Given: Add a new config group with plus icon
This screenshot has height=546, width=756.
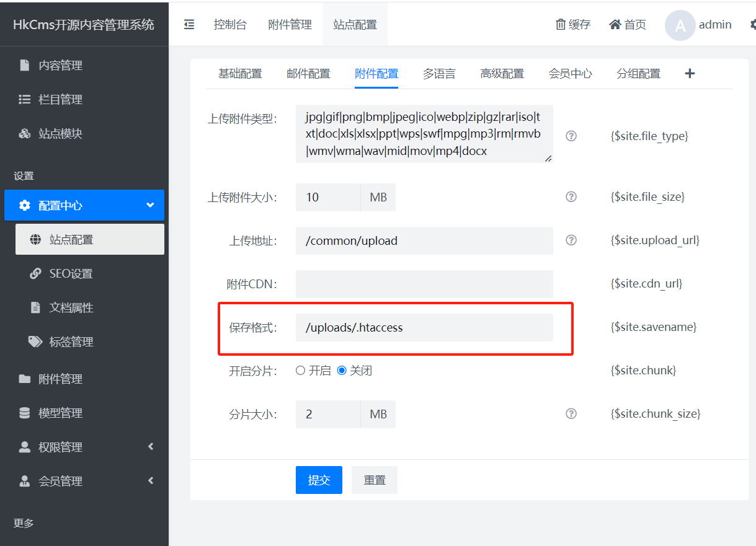Looking at the screenshot, I should point(690,74).
